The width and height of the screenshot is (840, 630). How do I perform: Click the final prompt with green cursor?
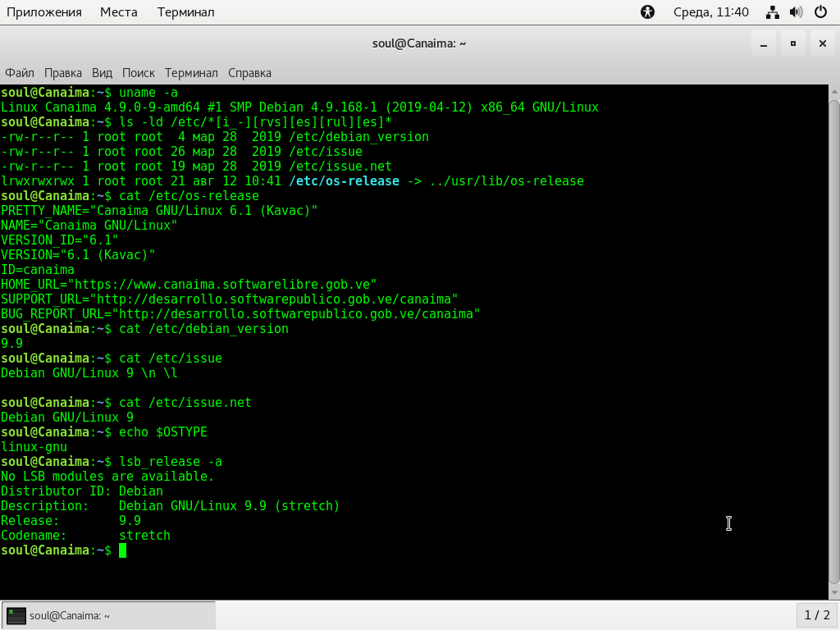coord(63,550)
